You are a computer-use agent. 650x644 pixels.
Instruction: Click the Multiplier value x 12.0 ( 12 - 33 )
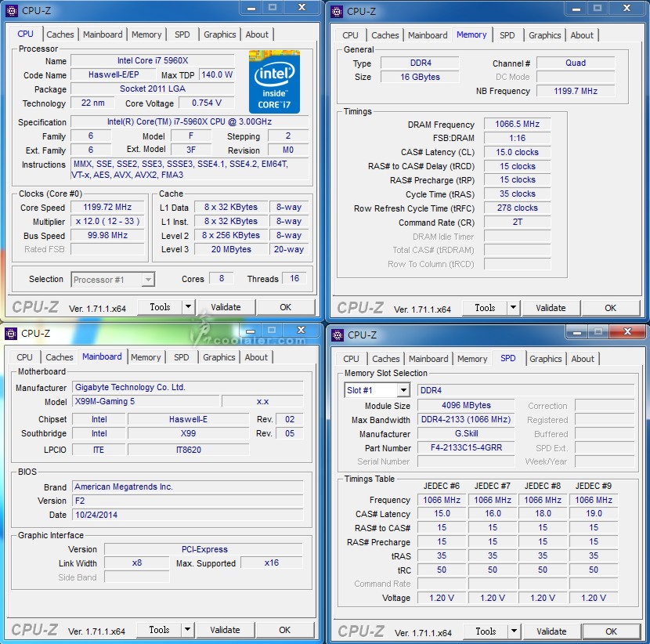coord(107,221)
